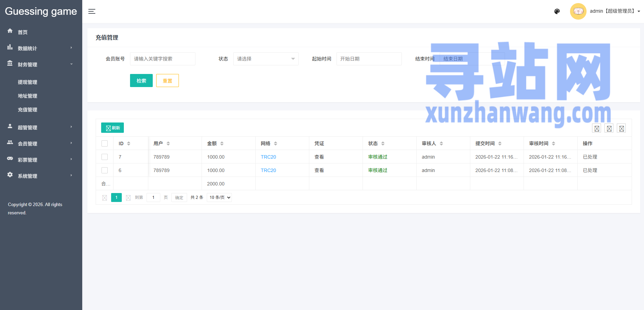The width and height of the screenshot is (644, 310).
Task: Click the home icon in sidebar
Action: [10, 31]
